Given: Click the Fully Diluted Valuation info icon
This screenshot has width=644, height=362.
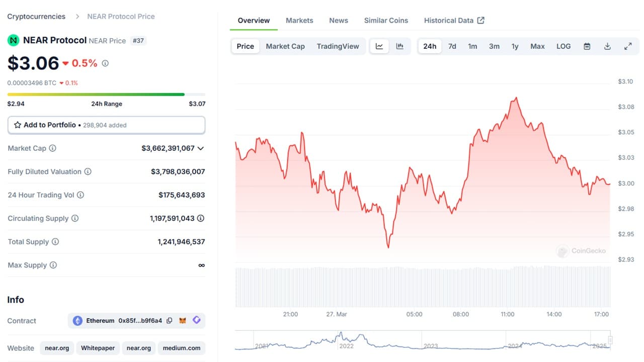Looking at the screenshot, I should [x=88, y=171].
